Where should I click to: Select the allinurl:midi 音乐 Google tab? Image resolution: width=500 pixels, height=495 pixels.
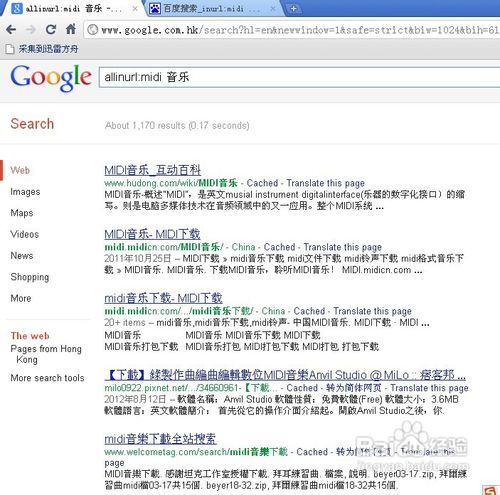point(72,9)
